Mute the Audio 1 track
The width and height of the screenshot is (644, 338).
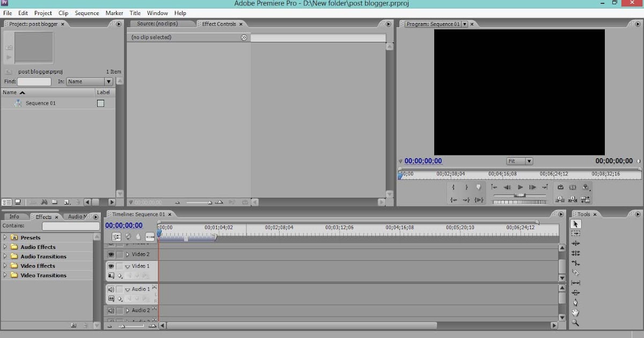tap(111, 289)
